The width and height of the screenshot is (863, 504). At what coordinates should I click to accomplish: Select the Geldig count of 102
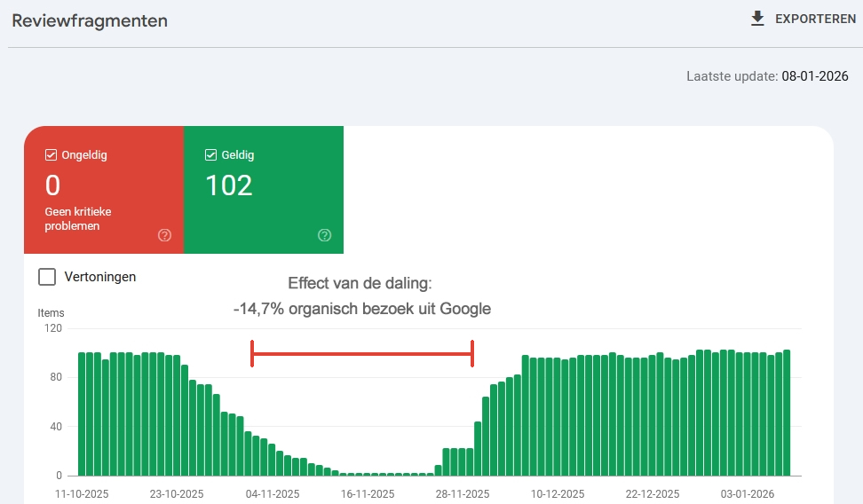click(x=229, y=185)
